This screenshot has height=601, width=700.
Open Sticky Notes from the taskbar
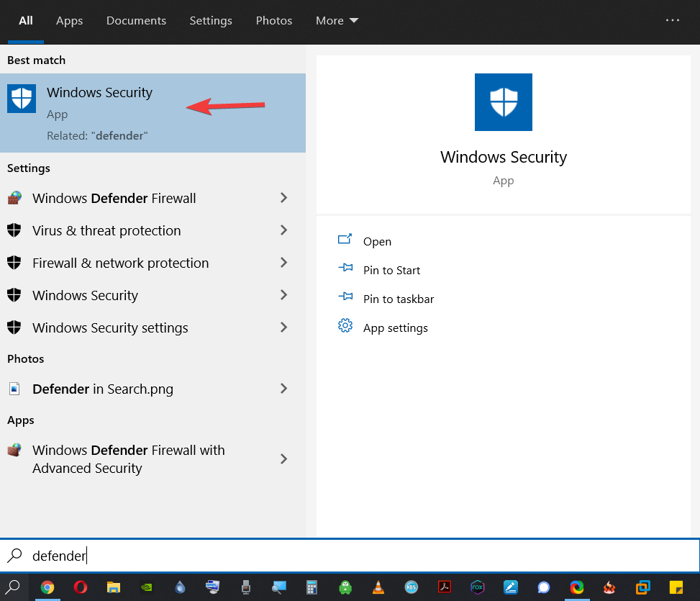(x=676, y=587)
